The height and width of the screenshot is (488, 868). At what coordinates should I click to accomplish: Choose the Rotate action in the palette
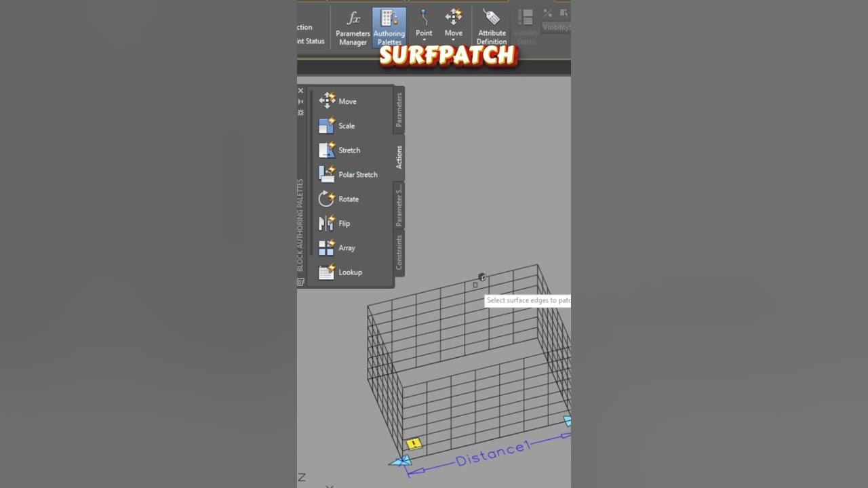point(340,199)
